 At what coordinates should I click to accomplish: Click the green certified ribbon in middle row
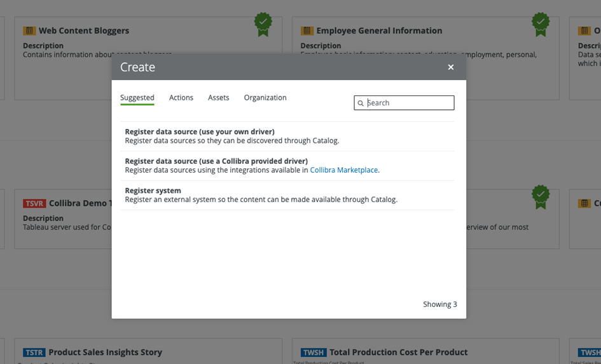[x=541, y=197]
